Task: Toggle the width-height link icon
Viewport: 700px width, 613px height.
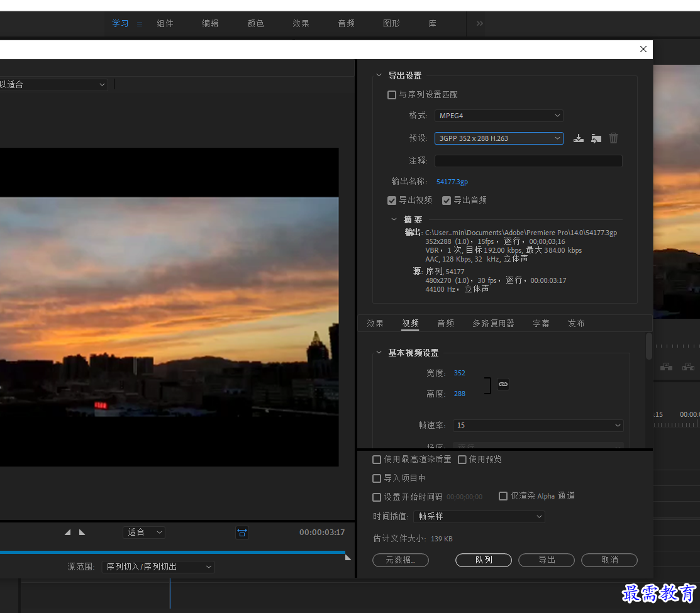Action: click(503, 384)
